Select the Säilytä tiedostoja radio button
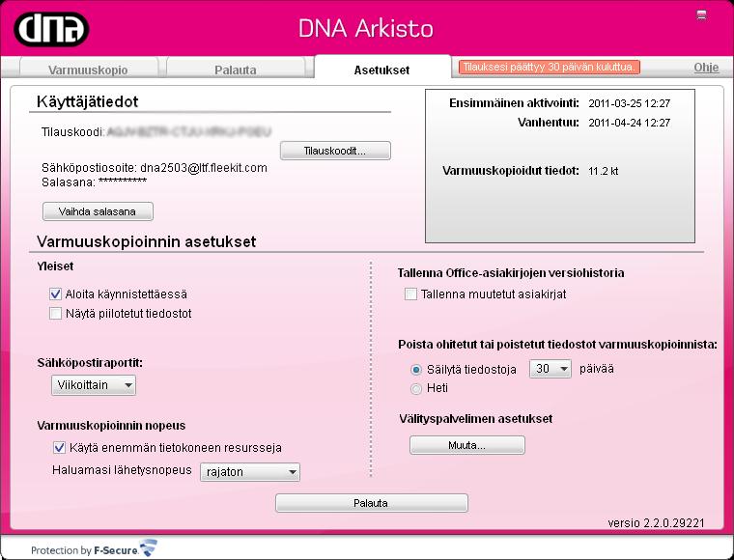 point(415,370)
